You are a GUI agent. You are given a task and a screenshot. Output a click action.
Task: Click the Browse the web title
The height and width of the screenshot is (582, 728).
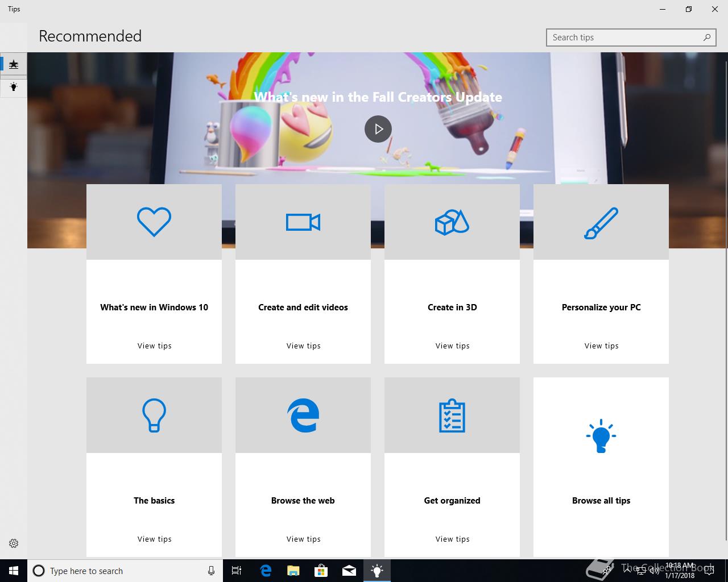coord(303,501)
